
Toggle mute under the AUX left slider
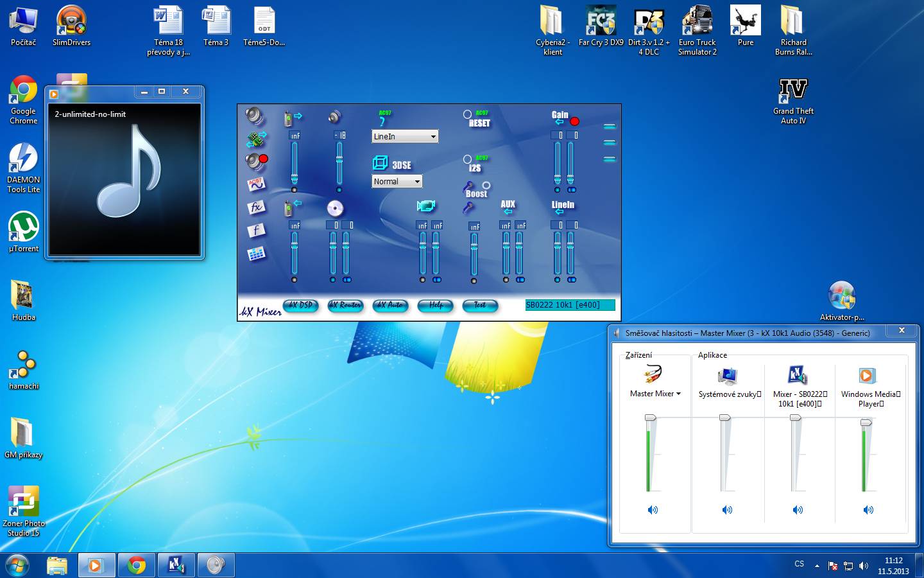(x=506, y=280)
